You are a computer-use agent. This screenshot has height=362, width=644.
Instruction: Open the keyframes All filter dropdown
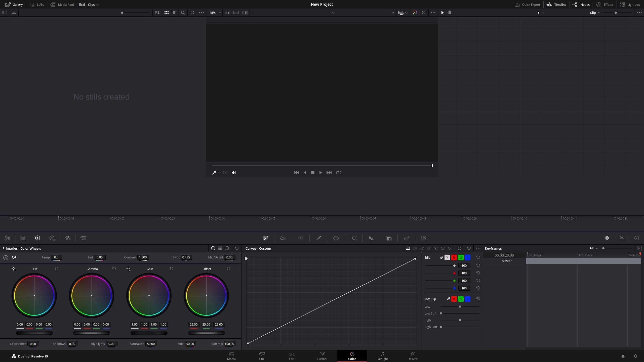(x=594, y=248)
